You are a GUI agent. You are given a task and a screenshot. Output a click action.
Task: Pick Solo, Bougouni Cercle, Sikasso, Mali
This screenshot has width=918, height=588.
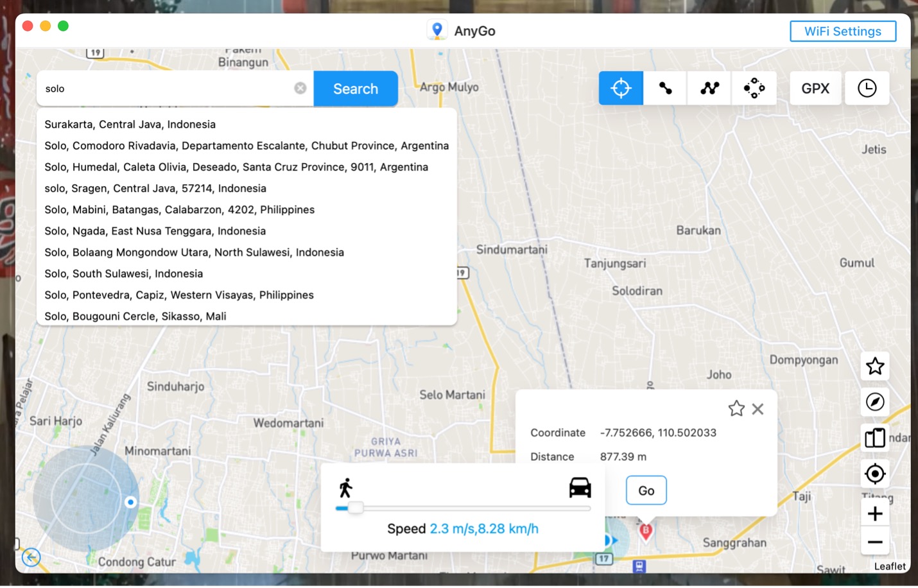pos(135,316)
